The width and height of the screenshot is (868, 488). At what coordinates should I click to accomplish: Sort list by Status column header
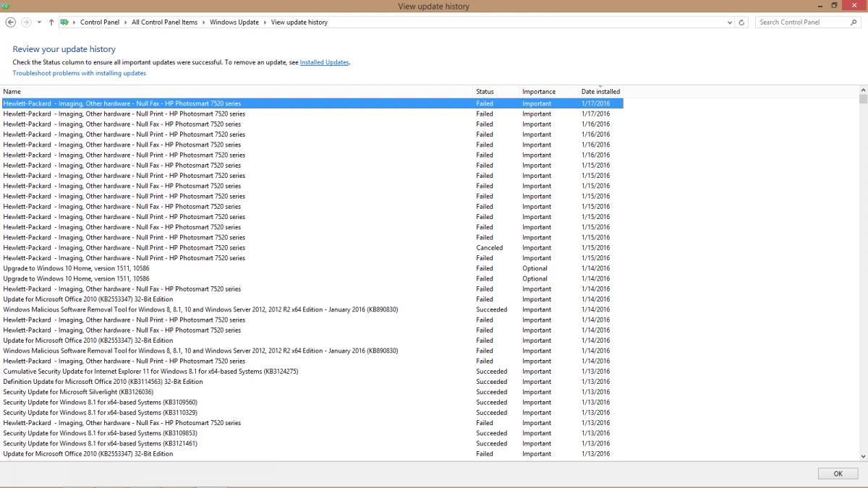pyautogui.click(x=496, y=92)
